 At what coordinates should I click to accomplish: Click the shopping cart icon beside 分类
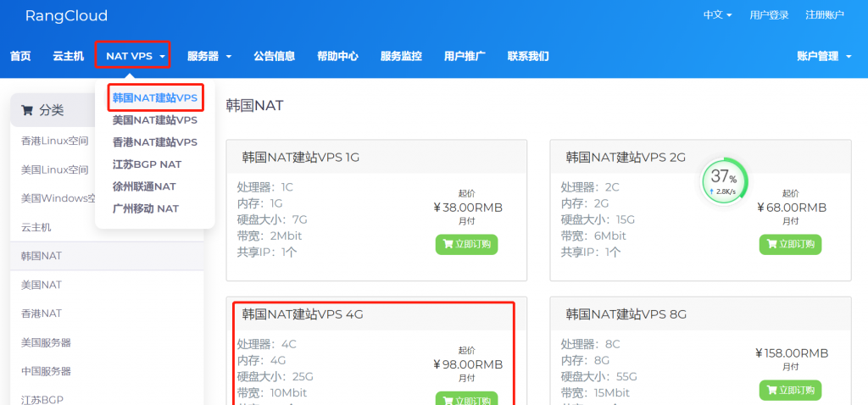tap(26, 111)
